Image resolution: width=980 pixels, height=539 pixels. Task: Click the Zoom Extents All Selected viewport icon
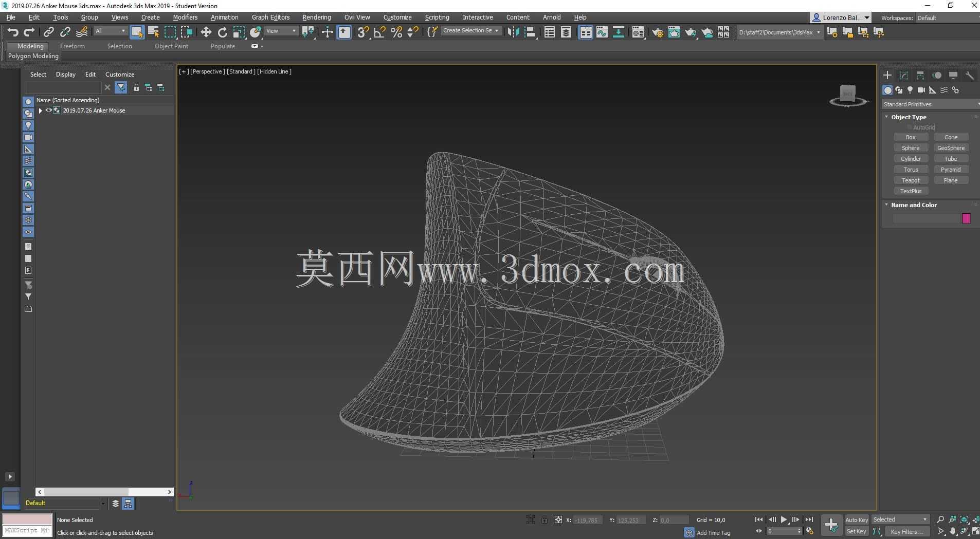[x=975, y=519]
